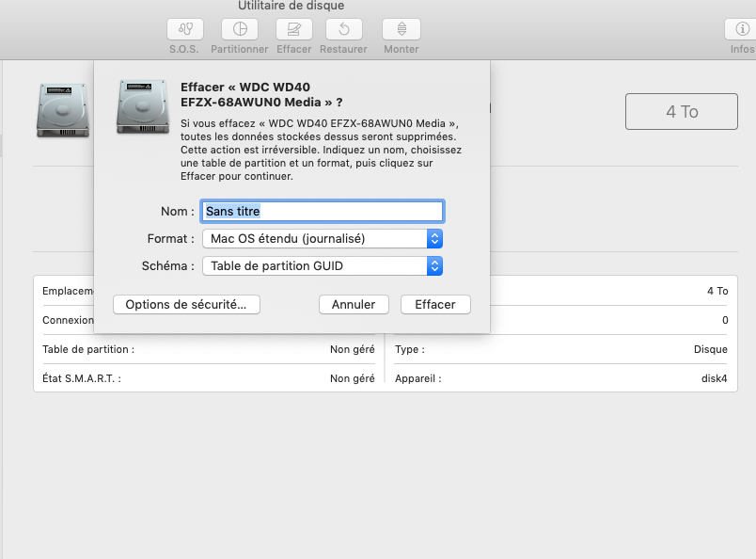This screenshot has width=756, height=559.
Task: Expand the Schéma partition table dropdown
Action: tap(323, 266)
